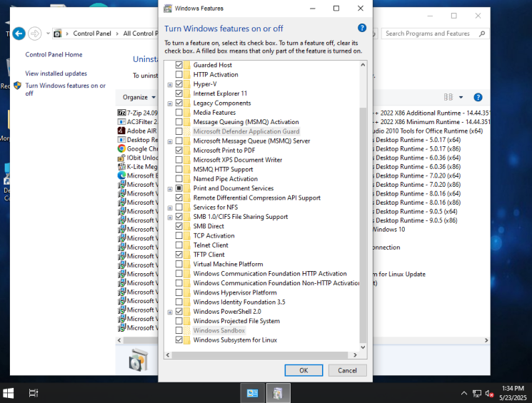Screen dimensions: 532x403
Task: Select the AC3Filter program icon
Action: click(121, 122)
